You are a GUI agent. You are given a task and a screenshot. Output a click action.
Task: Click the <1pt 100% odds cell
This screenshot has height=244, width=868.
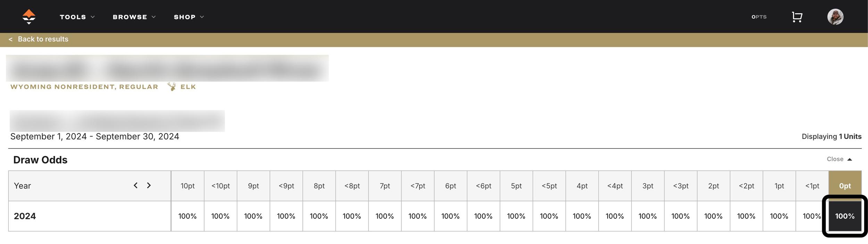point(811,216)
